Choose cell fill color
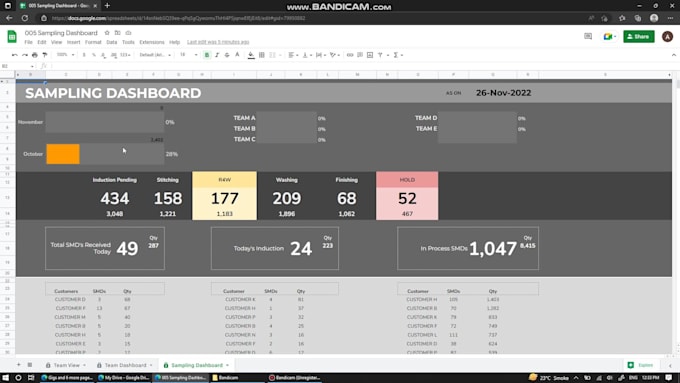680x383 pixels. click(x=251, y=55)
